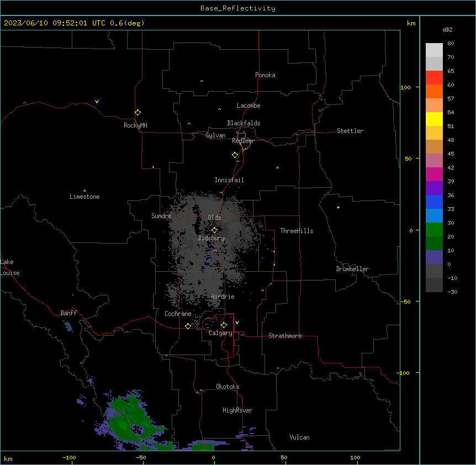This screenshot has width=476, height=465.
Task: Click the Okotoks label
Action: [x=228, y=387]
